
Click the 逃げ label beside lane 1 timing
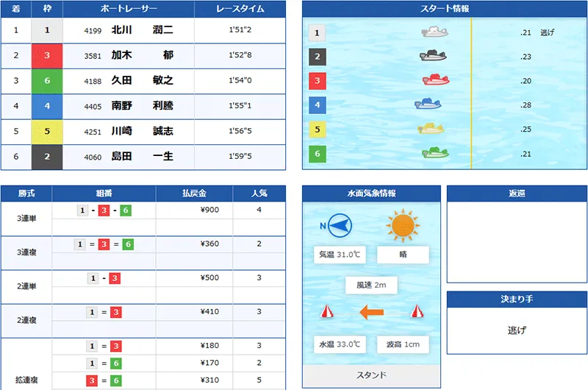(547, 32)
